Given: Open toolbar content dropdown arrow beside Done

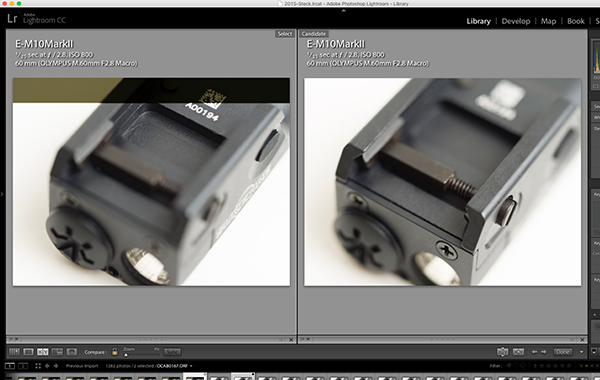Looking at the screenshot, I should (582, 352).
